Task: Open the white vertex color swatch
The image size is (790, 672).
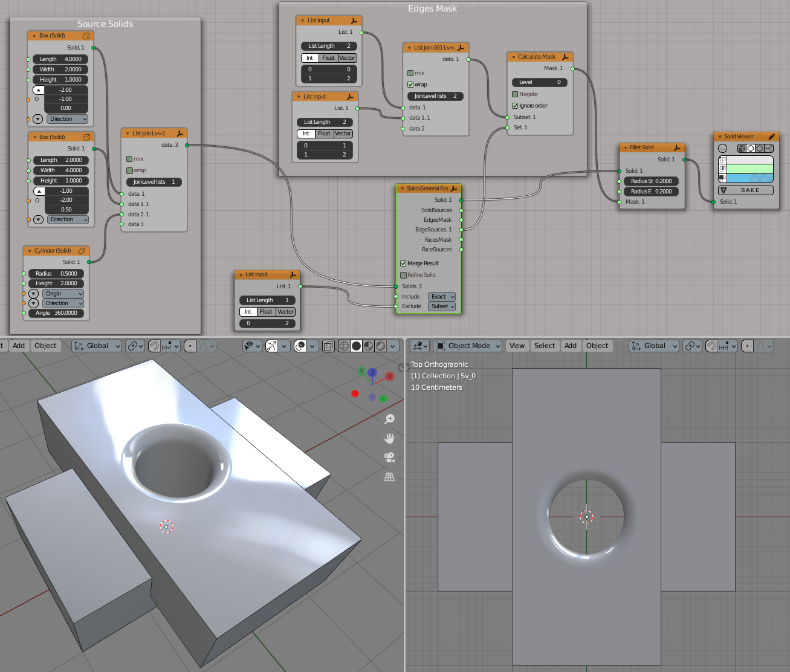Action: click(x=750, y=160)
